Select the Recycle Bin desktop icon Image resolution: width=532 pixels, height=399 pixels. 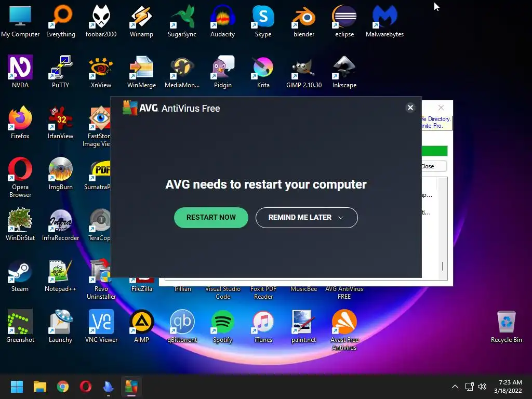pyautogui.click(x=506, y=326)
